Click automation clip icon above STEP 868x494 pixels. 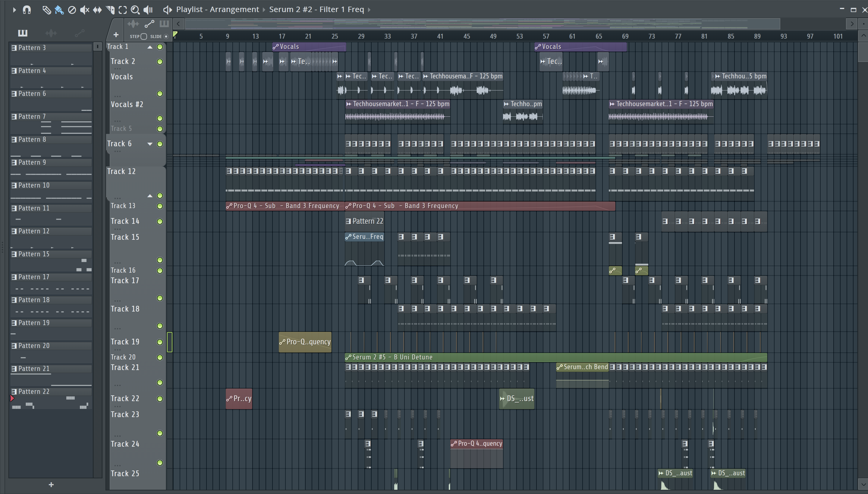pyautogui.click(x=149, y=24)
